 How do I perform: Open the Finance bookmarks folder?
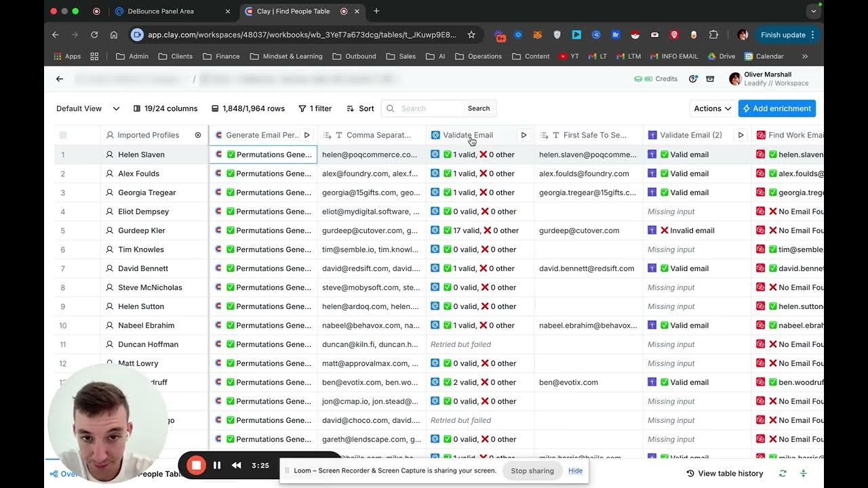[x=220, y=56]
